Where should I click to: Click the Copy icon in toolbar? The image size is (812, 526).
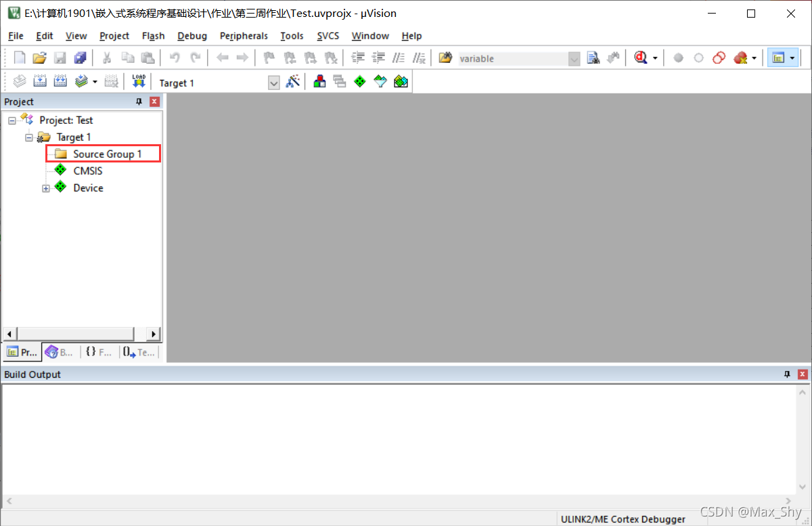[127, 58]
